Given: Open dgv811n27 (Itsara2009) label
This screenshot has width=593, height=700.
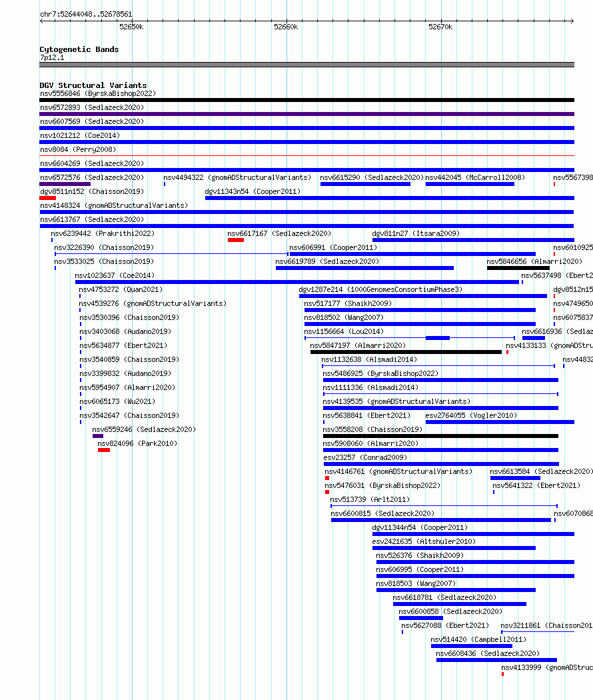Looking at the screenshot, I should tap(416, 233).
